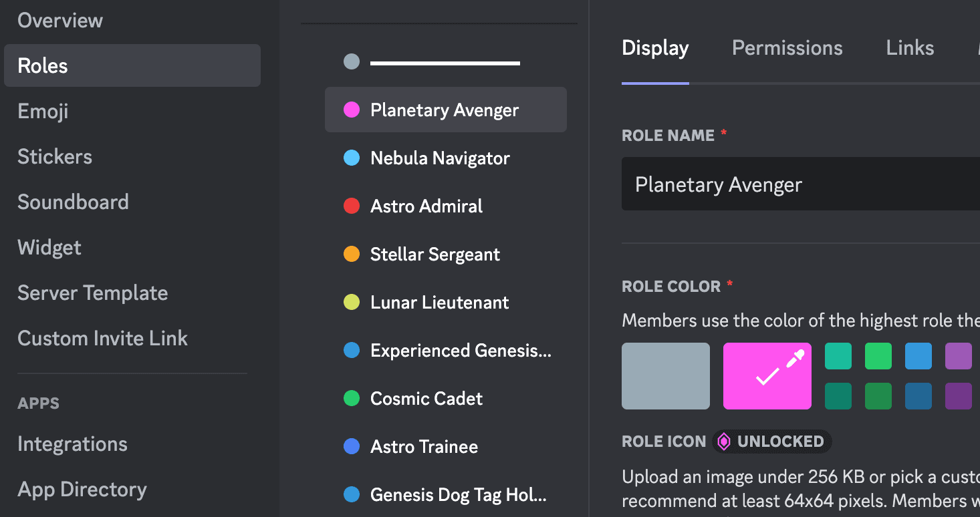Select Roles in the sidebar
Viewport: 980px width, 517px height.
(132, 65)
